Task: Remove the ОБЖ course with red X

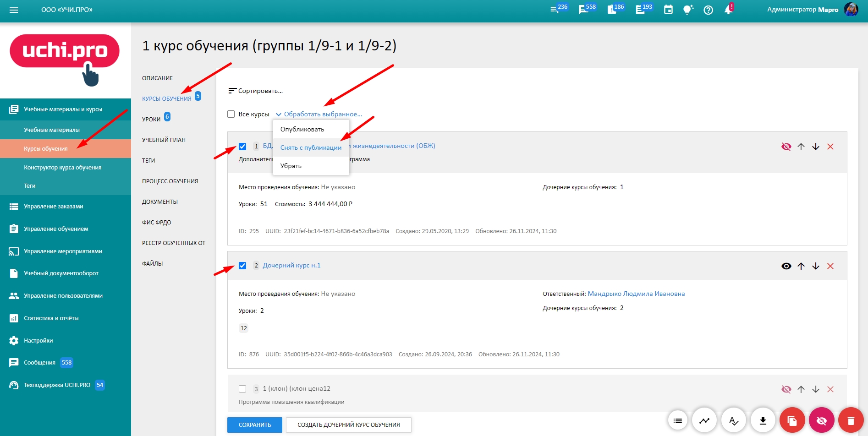Action: click(x=830, y=147)
